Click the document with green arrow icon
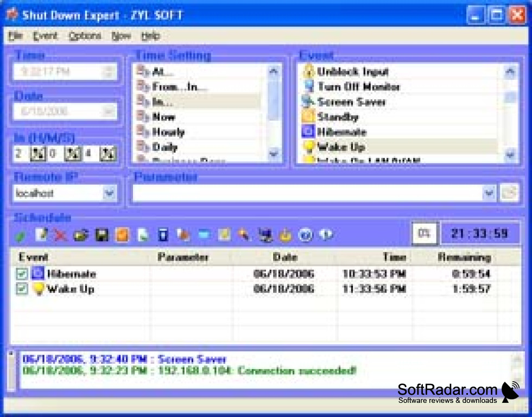The image size is (532, 417). click(x=143, y=235)
